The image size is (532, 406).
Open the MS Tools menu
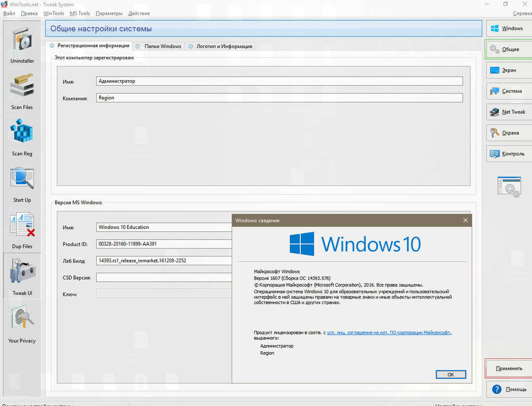coord(80,13)
